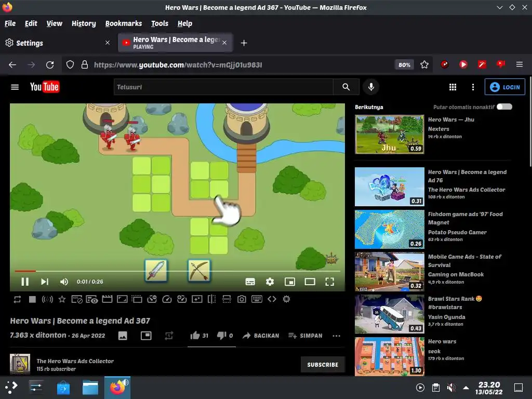Open the Edit menu
Viewport: 532px width, 399px height.
[31, 23]
